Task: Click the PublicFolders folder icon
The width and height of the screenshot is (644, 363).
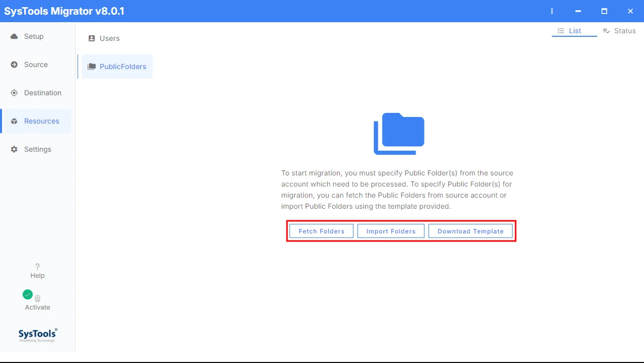Action: [92, 67]
